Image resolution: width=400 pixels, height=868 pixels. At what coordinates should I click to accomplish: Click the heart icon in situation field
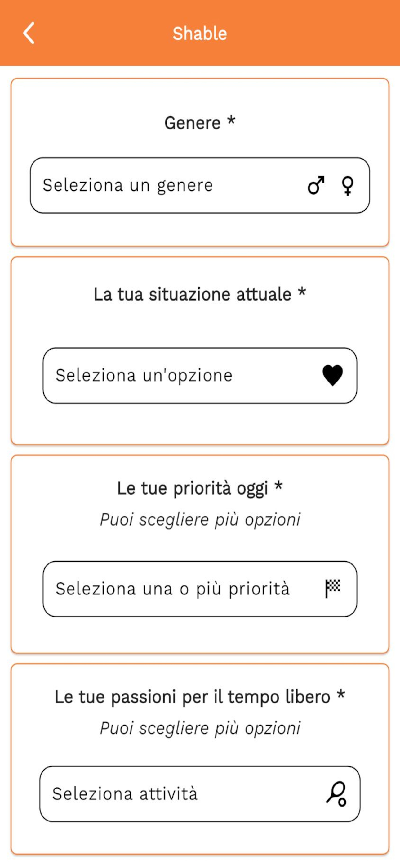click(x=333, y=375)
